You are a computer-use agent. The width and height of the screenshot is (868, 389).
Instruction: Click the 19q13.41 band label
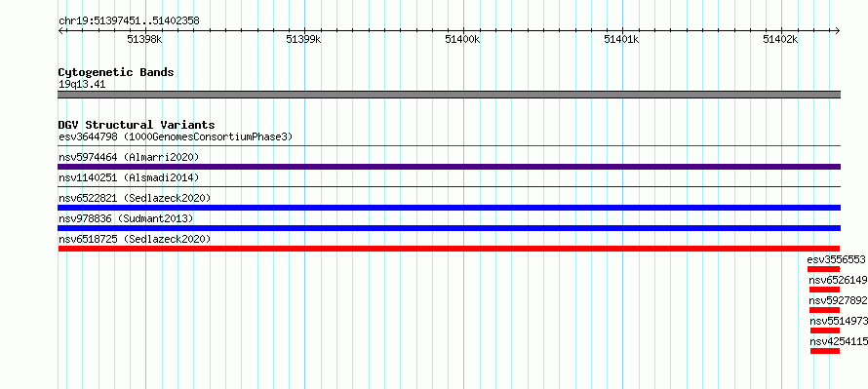coord(82,85)
